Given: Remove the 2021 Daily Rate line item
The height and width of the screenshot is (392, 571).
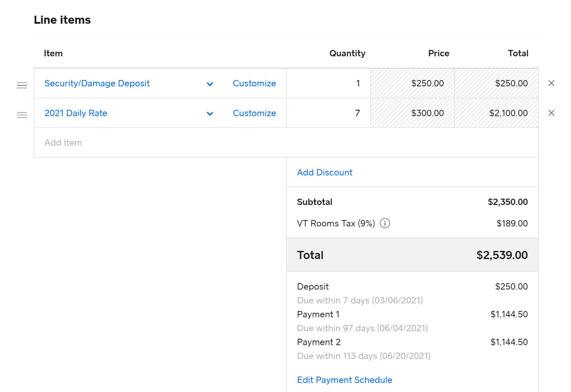Looking at the screenshot, I should 551,113.
